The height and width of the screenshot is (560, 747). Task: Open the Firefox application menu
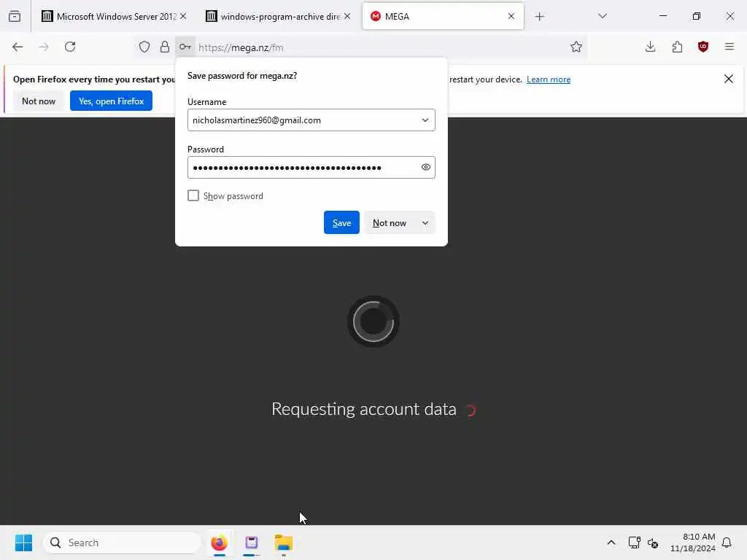click(x=729, y=47)
